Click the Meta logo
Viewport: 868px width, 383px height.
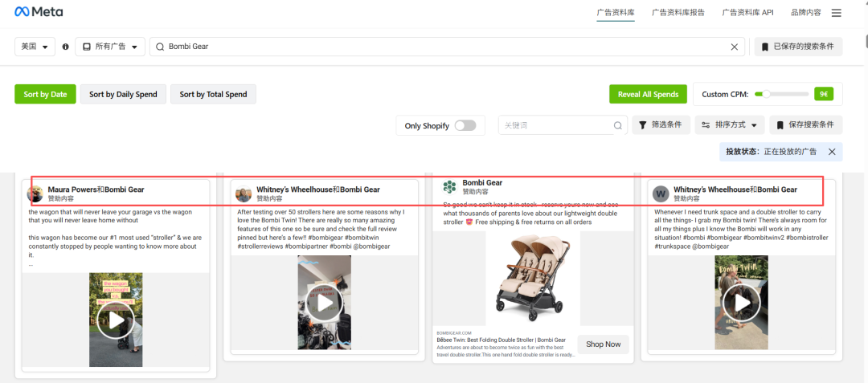[x=39, y=11]
